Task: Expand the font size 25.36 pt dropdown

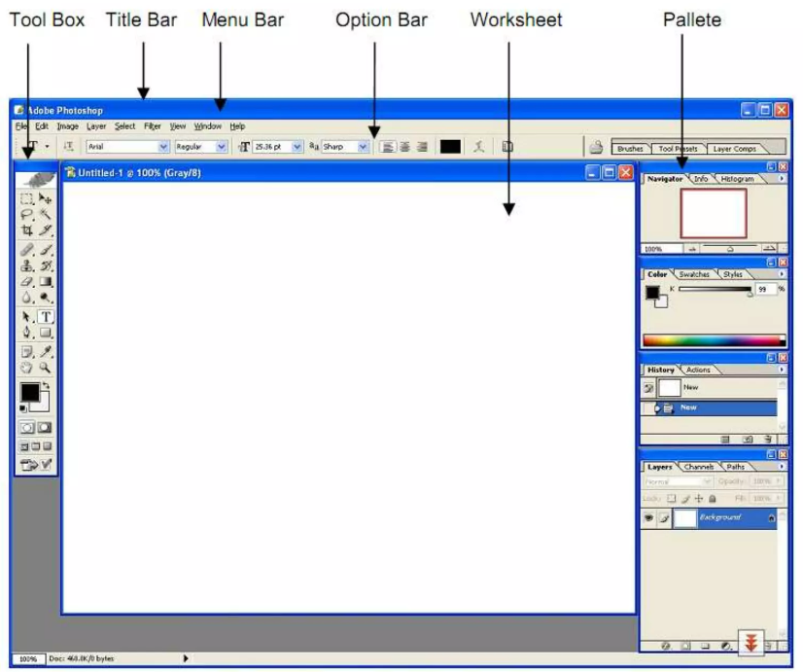Action: tap(297, 147)
